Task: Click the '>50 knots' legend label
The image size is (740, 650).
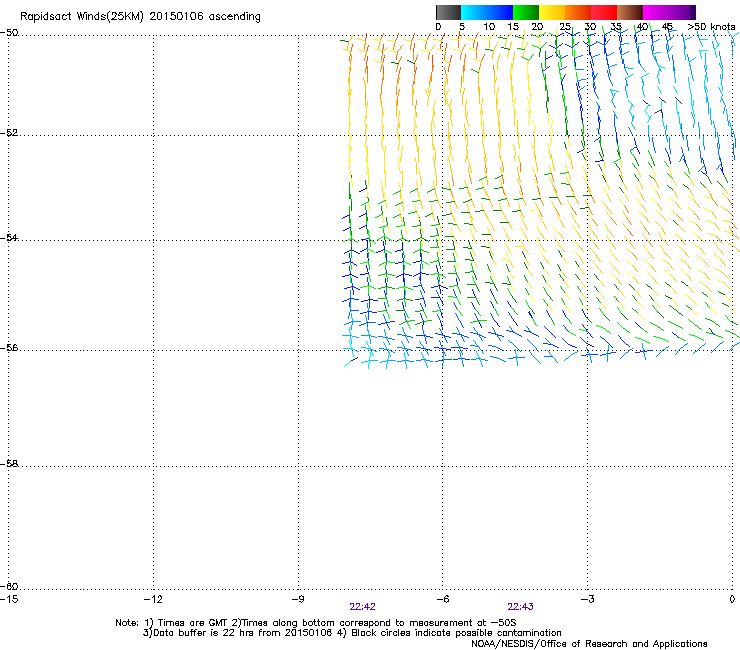Action: 711,27
